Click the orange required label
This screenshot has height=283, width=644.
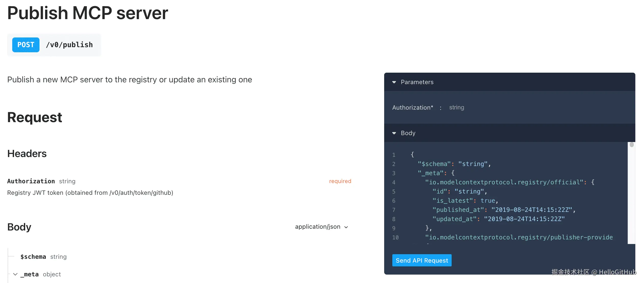tap(340, 181)
